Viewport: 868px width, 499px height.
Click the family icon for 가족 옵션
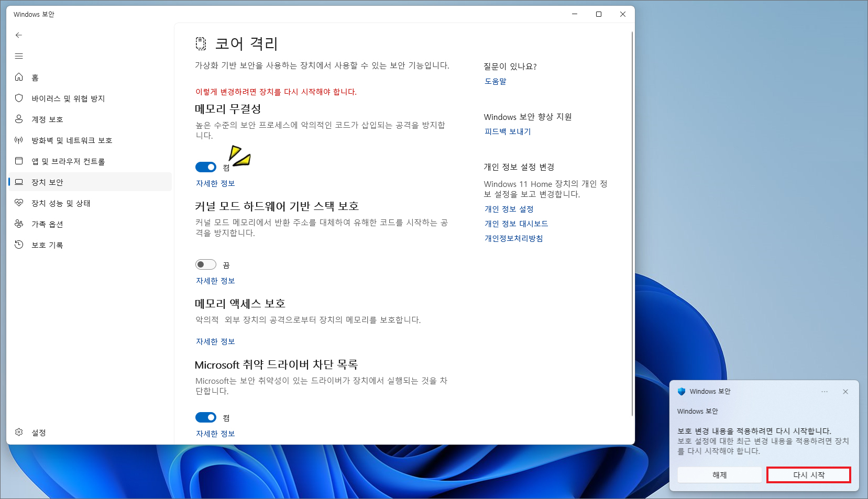coord(19,224)
